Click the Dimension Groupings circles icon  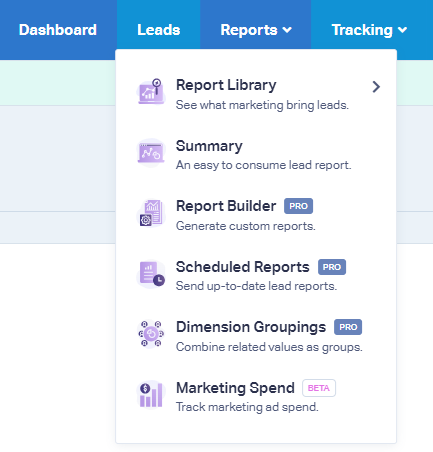click(151, 334)
